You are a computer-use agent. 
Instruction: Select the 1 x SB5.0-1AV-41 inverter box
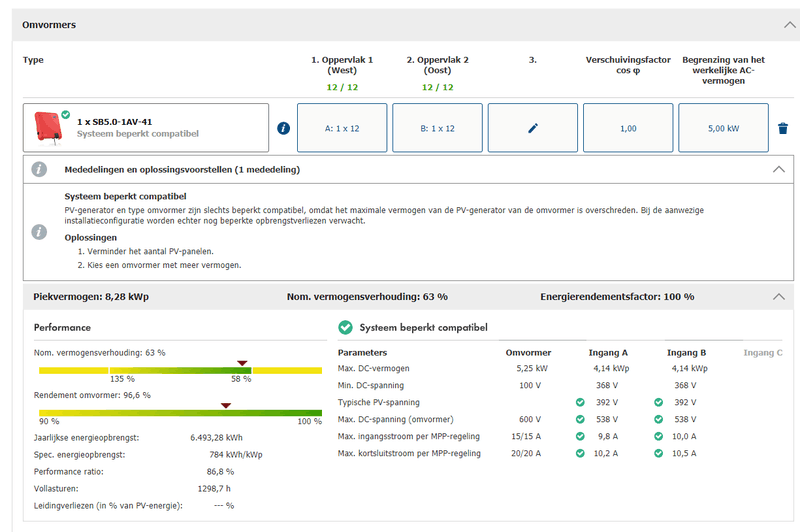pos(146,128)
